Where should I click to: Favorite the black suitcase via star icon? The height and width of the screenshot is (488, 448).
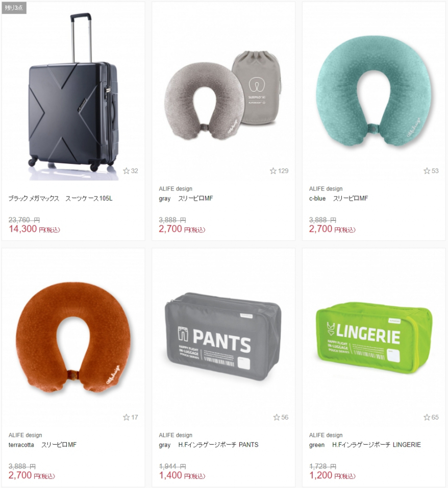pos(126,170)
